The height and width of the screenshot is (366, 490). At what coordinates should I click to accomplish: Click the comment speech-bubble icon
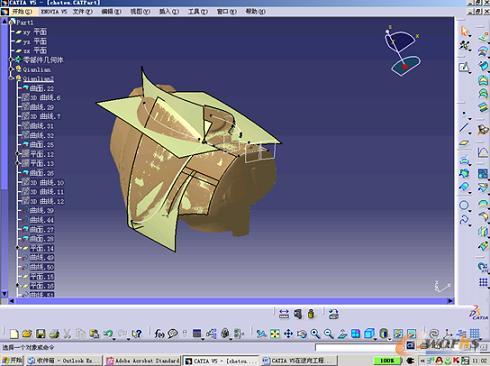tap(173, 333)
